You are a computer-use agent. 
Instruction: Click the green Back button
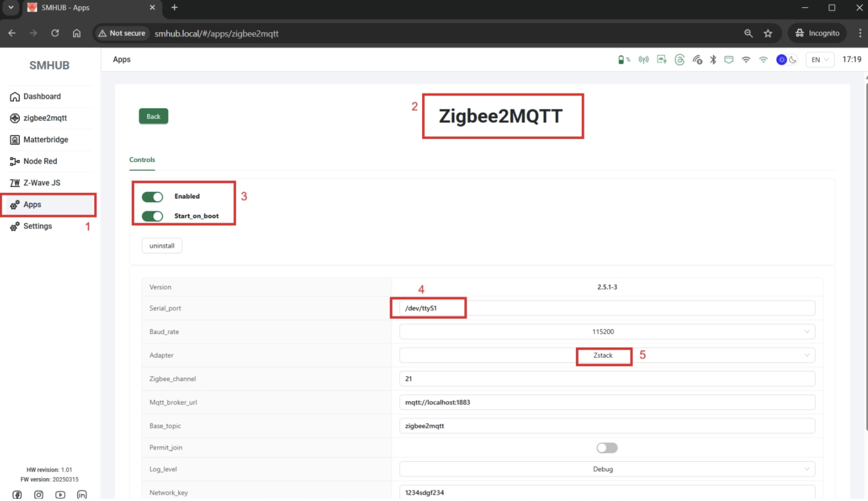tap(154, 116)
